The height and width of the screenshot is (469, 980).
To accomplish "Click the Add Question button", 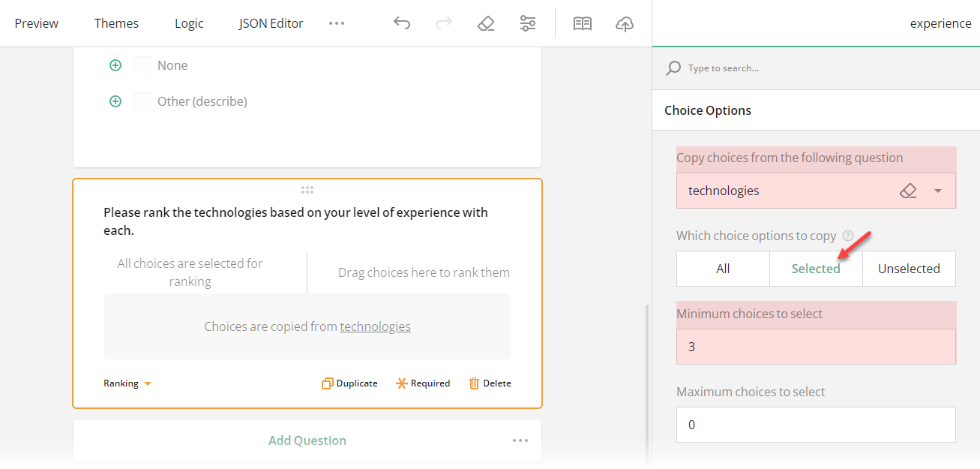I will (307, 440).
